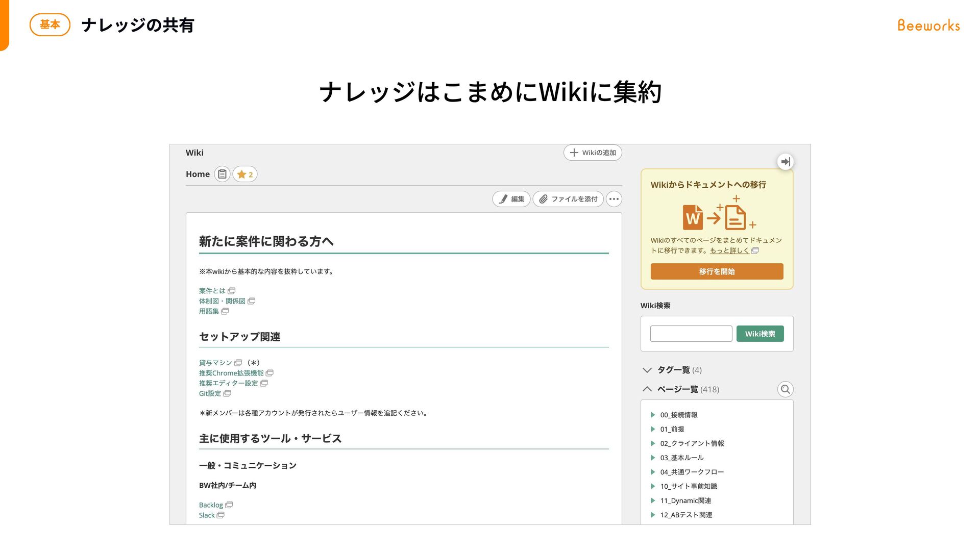Open the 11_Dynamic関連 page entry
The image size is (980, 551).
click(x=685, y=500)
